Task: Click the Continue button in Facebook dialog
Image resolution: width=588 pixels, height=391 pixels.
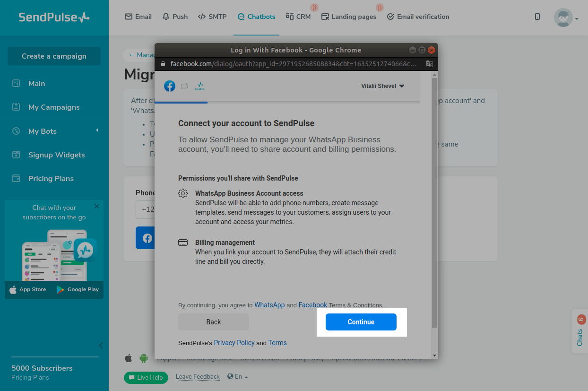Action: pos(361,322)
